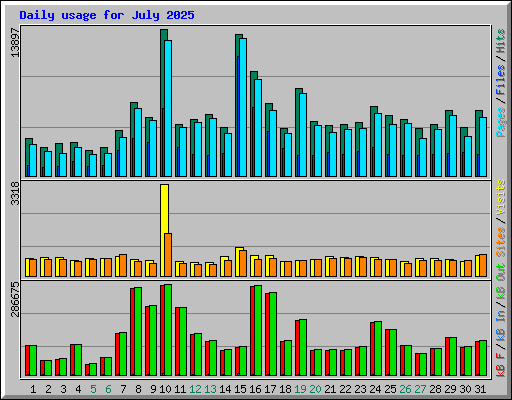
Task: Click the 3318 visits axis label
Action: point(15,193)
